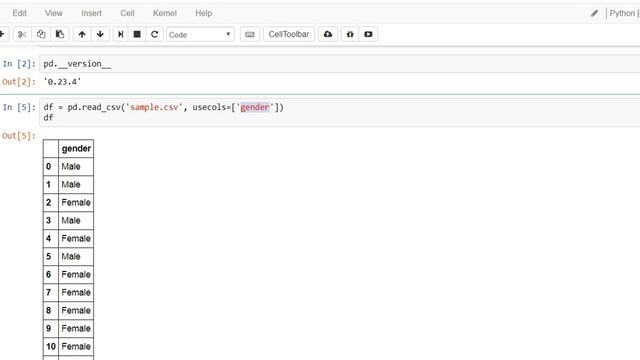Paste cells below icon

(60, 34)
